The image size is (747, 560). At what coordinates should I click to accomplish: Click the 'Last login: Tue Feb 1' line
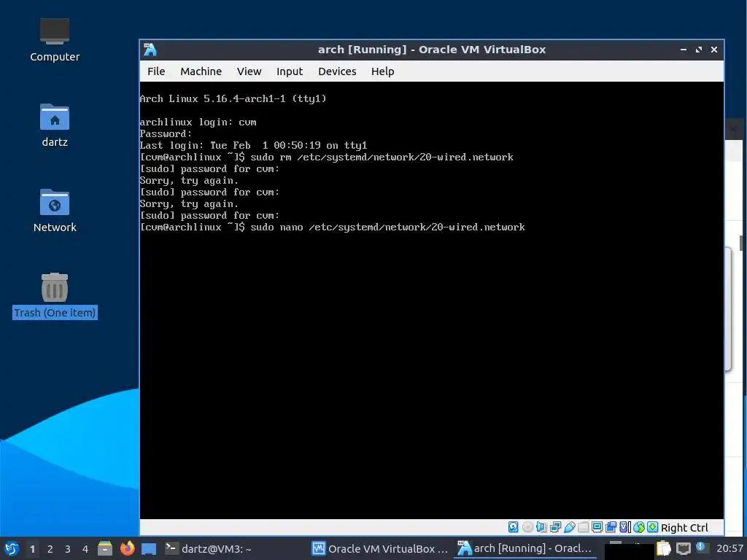253,146
